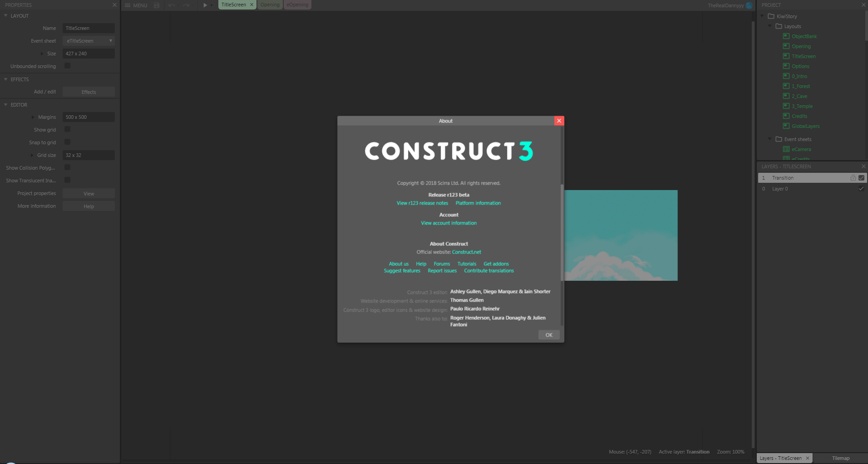
Task: Open the Event sheet dropdown for eTitleScreen
Action: coord(110,40)
